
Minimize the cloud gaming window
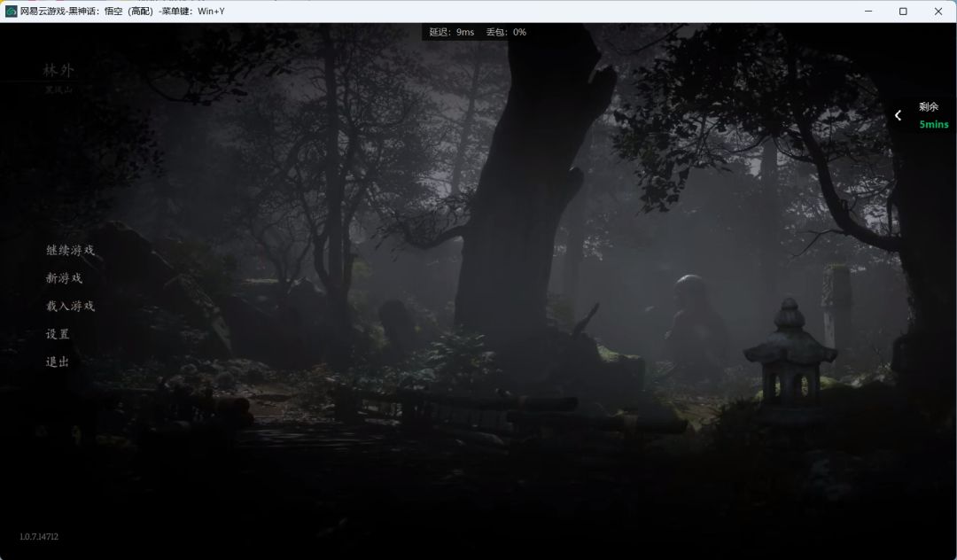pos(868,11)
